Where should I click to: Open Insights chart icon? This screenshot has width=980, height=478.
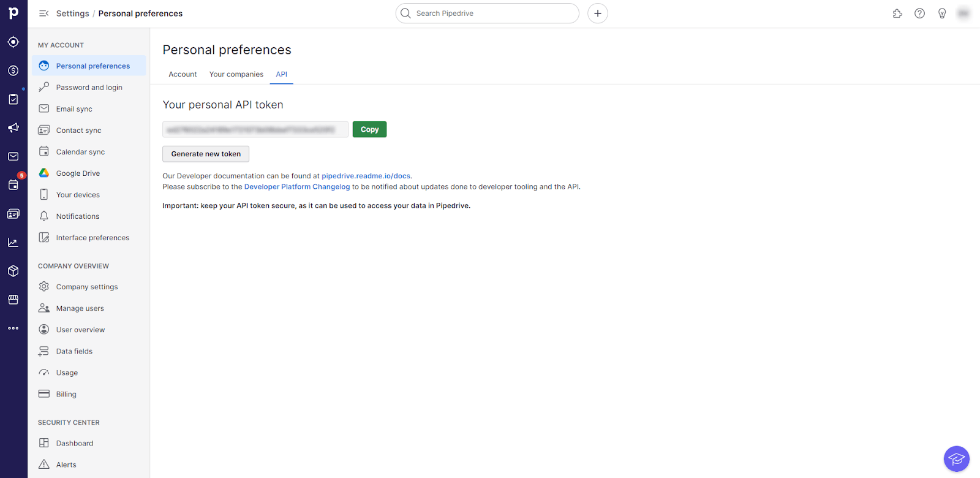click(13, 243)
